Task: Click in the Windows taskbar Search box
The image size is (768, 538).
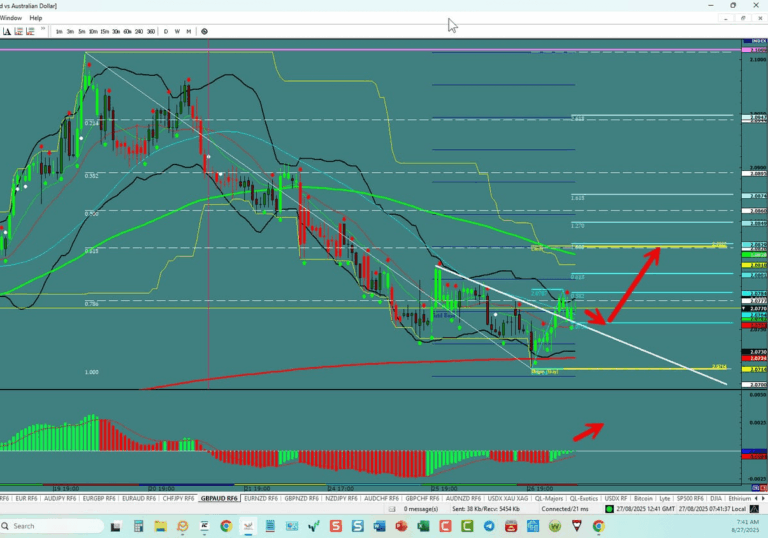Action: [x=51, y=526]
